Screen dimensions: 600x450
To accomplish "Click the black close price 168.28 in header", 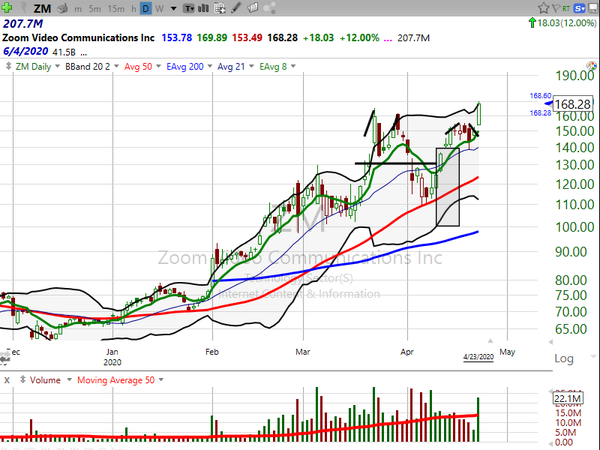I will pyautogui.click(x=282, y=38).
